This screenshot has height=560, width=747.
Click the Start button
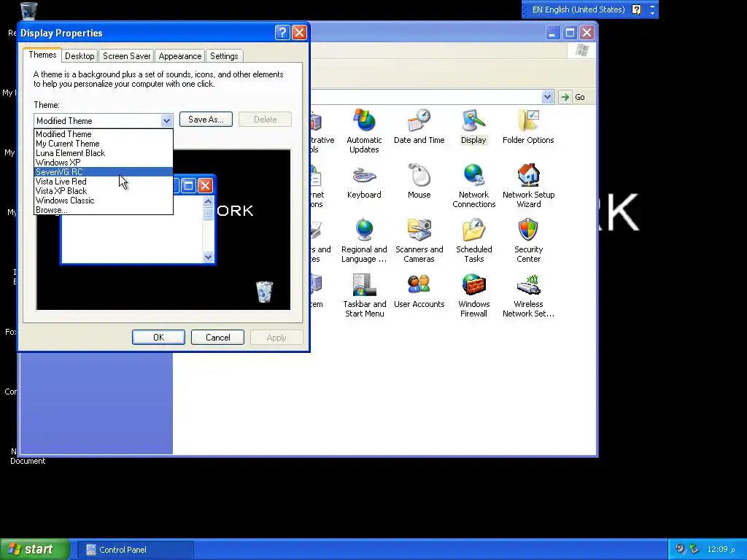pyautogui.click(x=35, y=550)
